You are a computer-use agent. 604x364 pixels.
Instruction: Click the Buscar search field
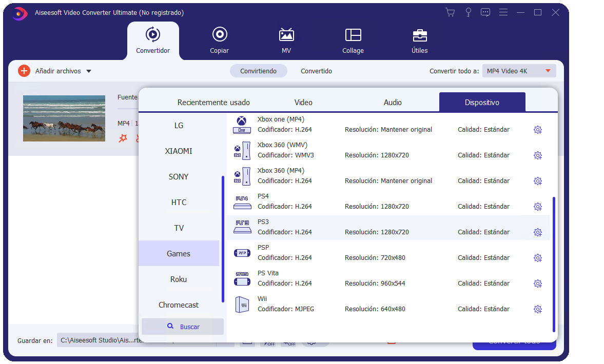[183, 327]
